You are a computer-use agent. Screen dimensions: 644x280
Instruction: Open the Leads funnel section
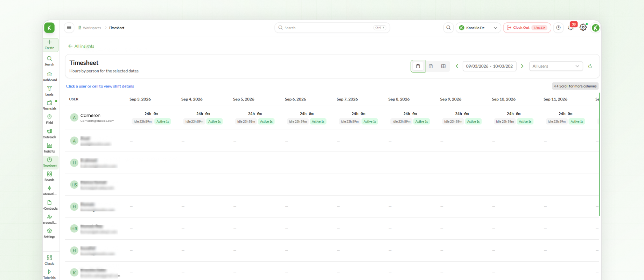point(49,91)
